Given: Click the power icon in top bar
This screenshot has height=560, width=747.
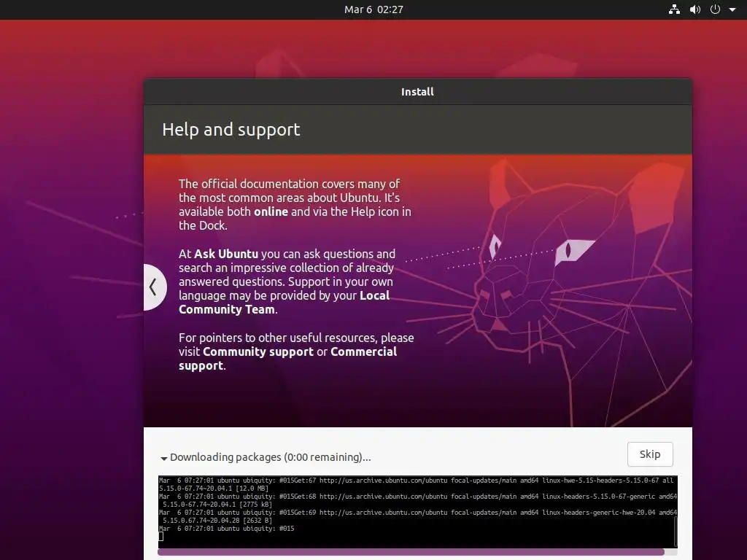Looking at the screenshot, I should click(x=715, y=9).
